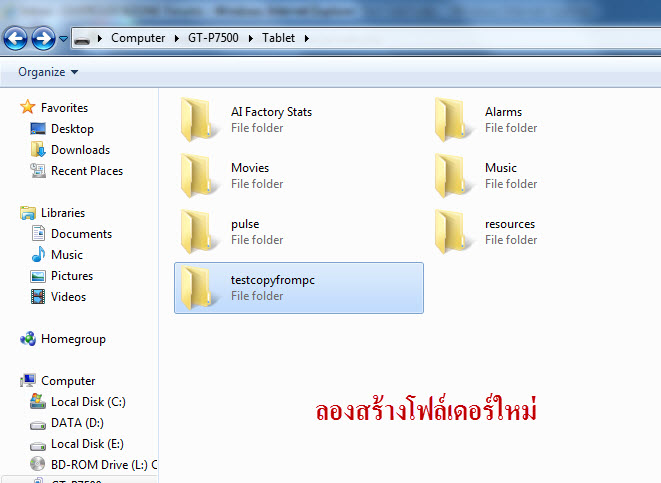This screenshot has height=483, width=661.
Task: Open Downloads in the navigation pane
Action: tap(80, 150)
